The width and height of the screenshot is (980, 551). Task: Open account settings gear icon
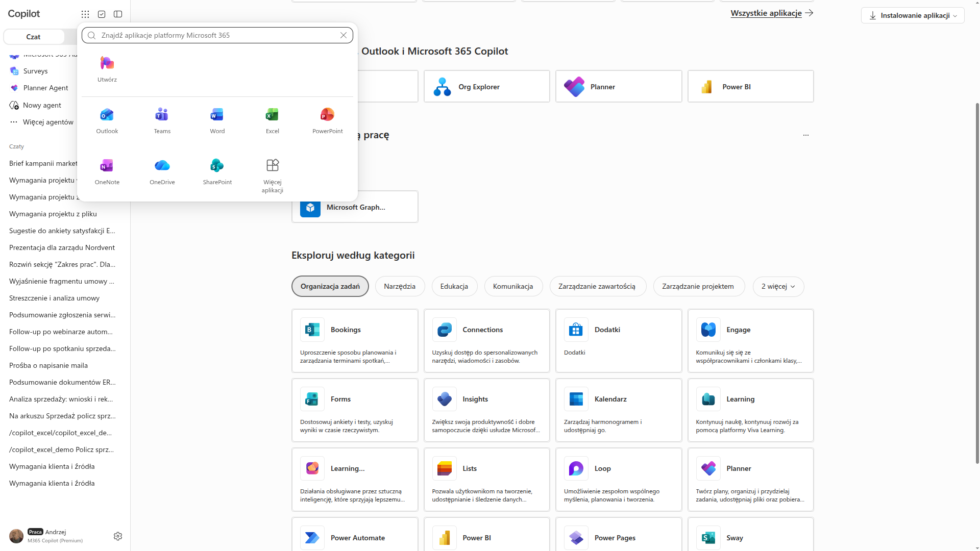(x=118, y=536)
